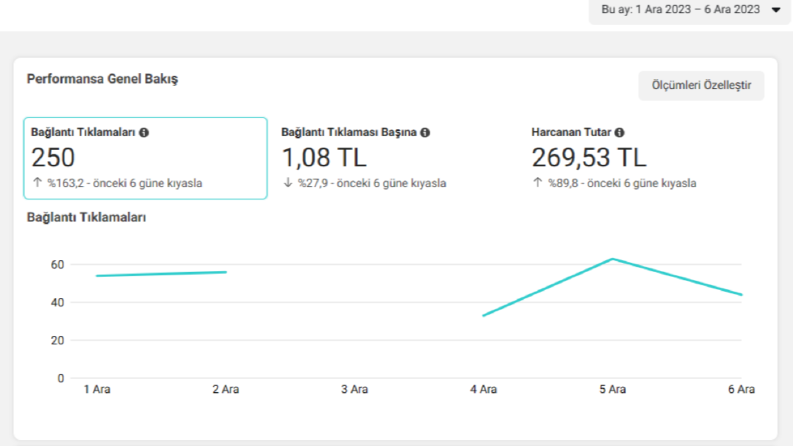Click down arrow beside %27,9 change
This screenshot has width=793, height=446.
coord(288,183)
